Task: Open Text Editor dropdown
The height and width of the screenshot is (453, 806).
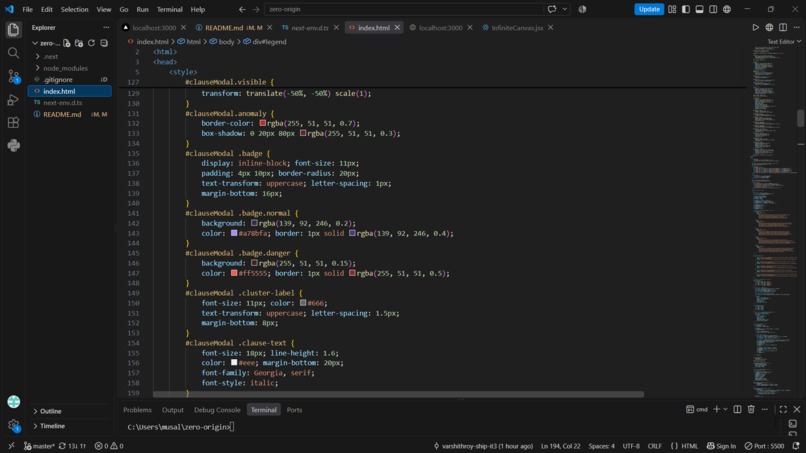Action: coord(784,42)
